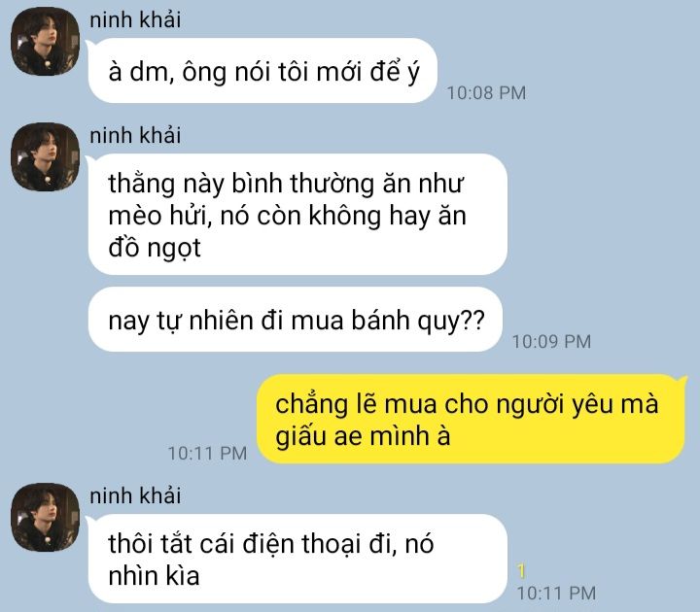
Task: Select the 'thôi tắt cái điện thoại đi' message
Action: tap(297, 559)
